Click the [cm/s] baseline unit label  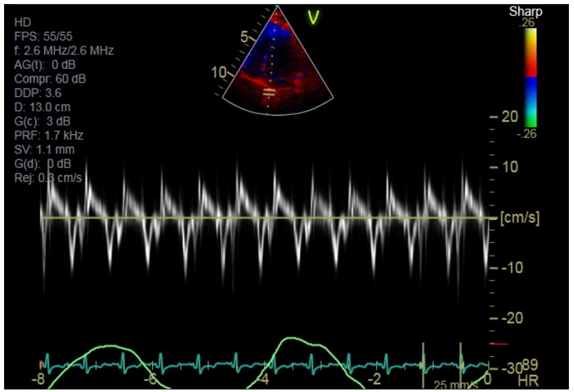(520, 218)
